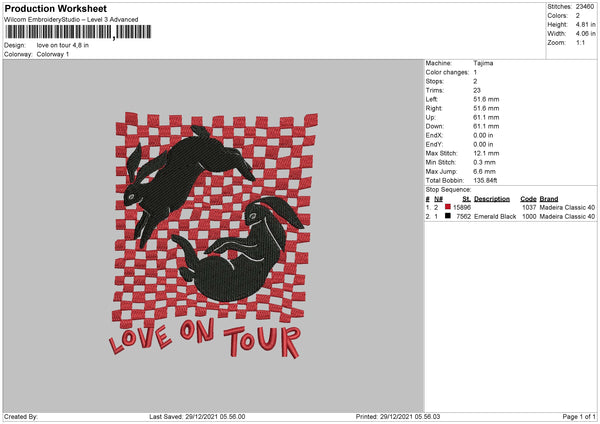
Task: Click the 'Brand' column header
Action: (549, 199)
